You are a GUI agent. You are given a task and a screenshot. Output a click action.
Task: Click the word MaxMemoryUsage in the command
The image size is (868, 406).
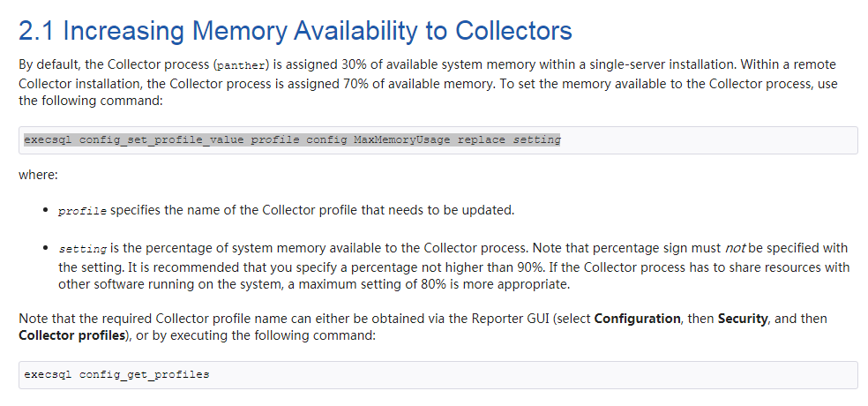[402, 139]
